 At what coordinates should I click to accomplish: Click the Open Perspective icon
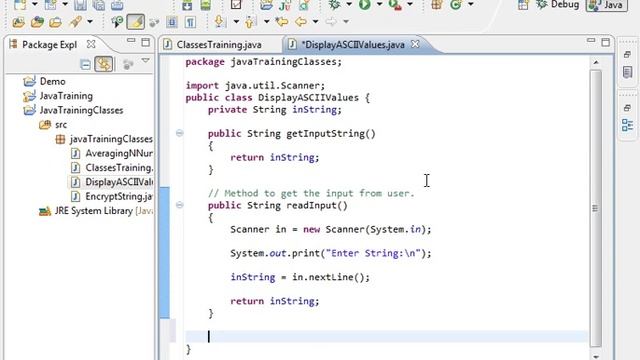[x=523, y=4]
